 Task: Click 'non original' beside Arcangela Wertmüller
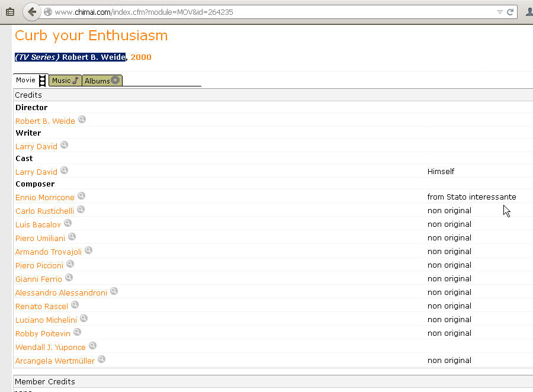point(449,361)
